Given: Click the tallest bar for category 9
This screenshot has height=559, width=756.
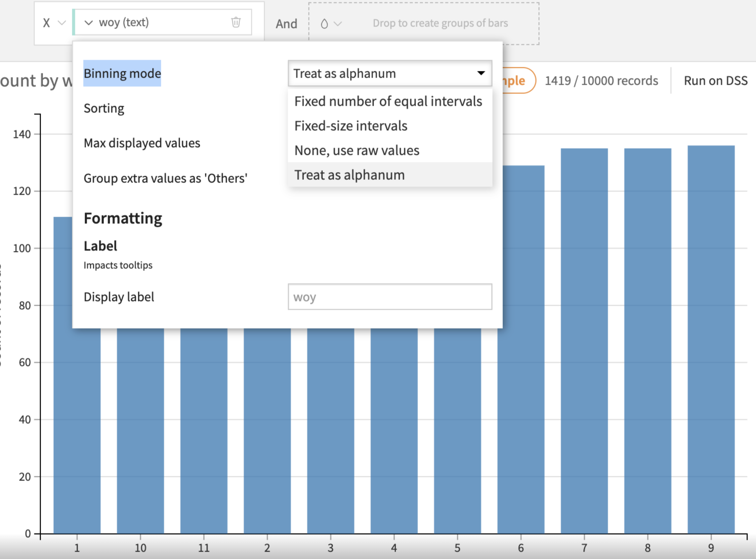Looking at the screenshot, I should tap(711, 338).
